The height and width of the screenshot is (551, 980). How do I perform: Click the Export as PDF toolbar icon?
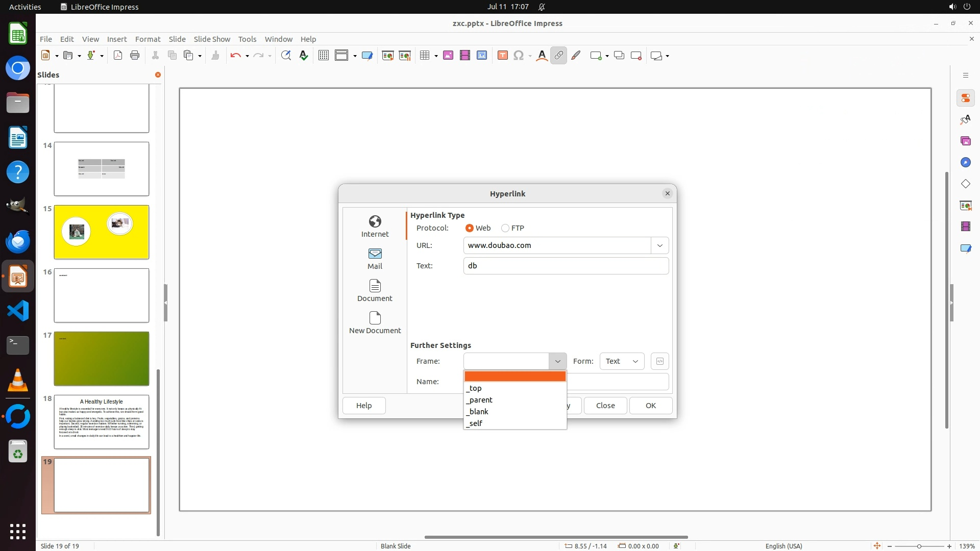point(118,56)
